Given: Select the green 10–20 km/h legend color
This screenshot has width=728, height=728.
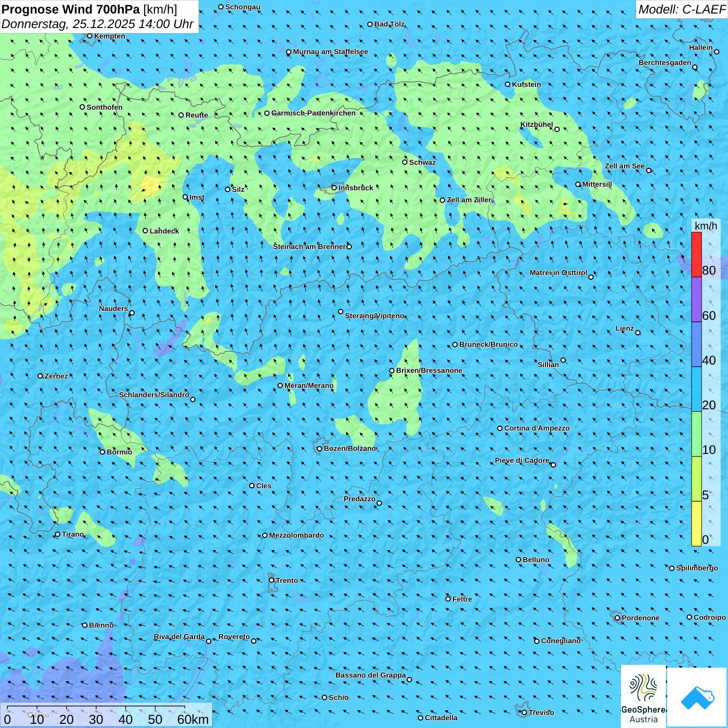Looking at the screenshot, I should pyautogui.click(x=696, y=434).
